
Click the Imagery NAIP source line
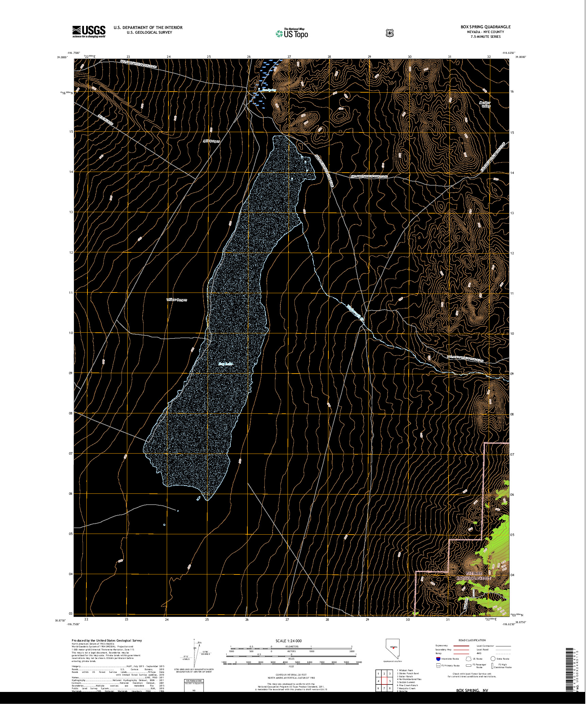[x=118, y=666]
